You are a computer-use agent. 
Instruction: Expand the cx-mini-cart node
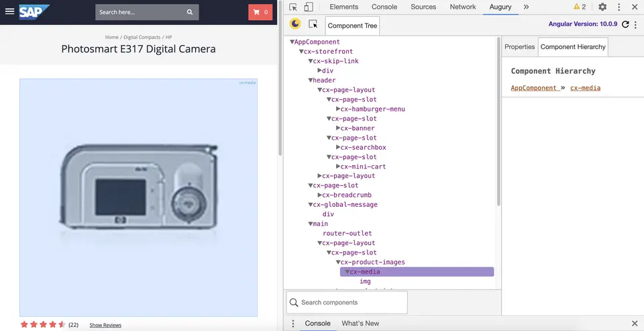[x=338, y=167]
